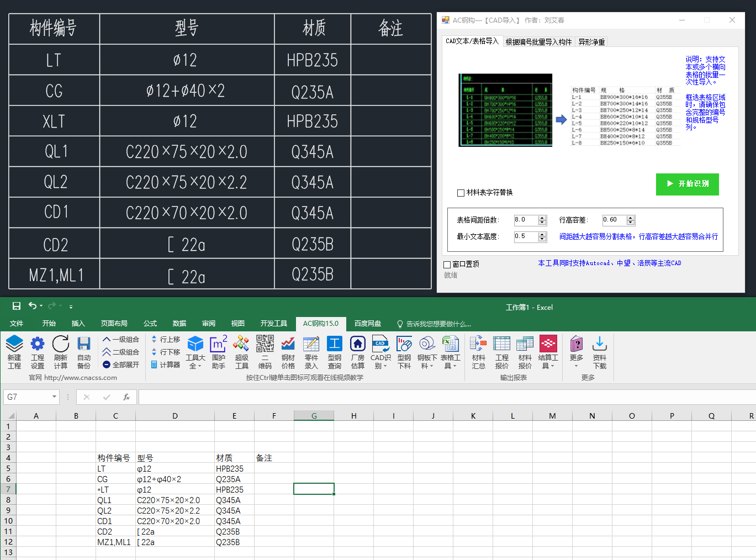Open customize quick access toolbar dropdown
The width and height of the screenshot is (756, 560).
point(71,307)
